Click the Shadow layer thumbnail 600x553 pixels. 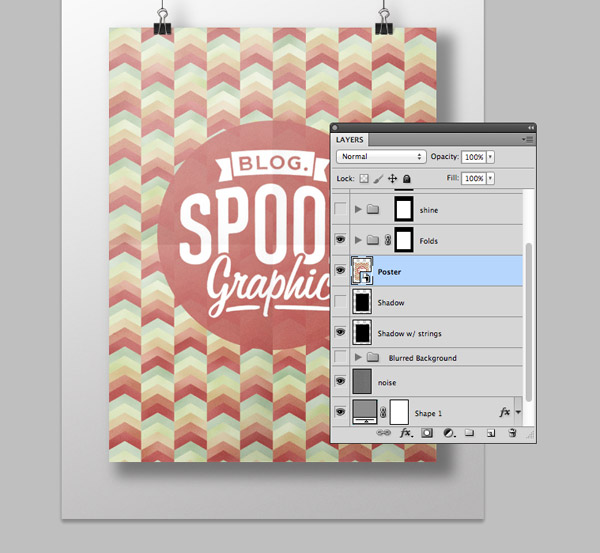(362, 302)
